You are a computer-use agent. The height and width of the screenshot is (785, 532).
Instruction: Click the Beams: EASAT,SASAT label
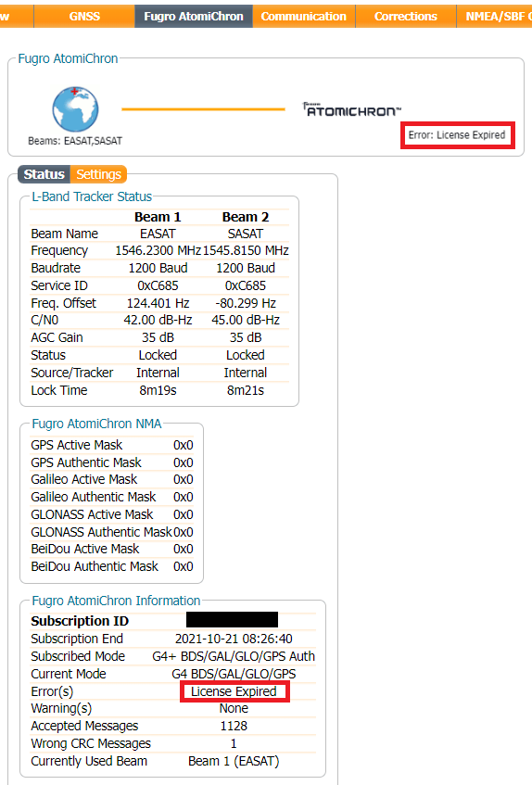tap(75, 141)
